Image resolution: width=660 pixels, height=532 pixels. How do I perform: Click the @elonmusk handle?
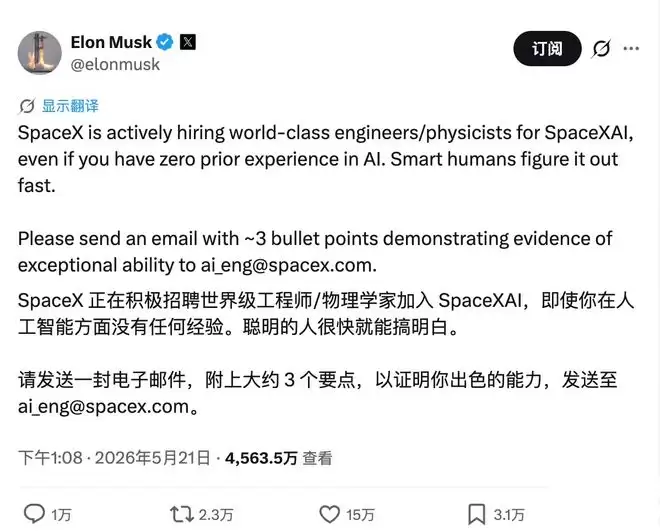click(x=115, y=64)
